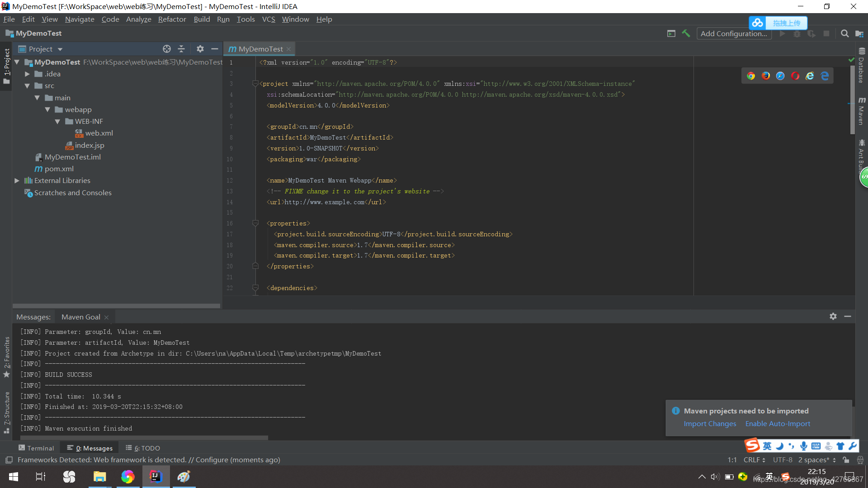Click the Project panel horizontal scrollbar
868x488 pixels.
click(116, 306)
